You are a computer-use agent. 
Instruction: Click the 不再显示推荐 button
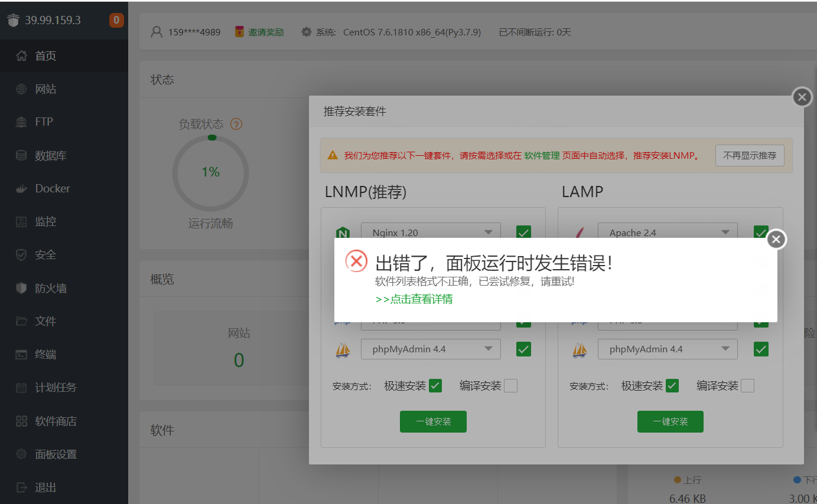click(x=750, y=156)
